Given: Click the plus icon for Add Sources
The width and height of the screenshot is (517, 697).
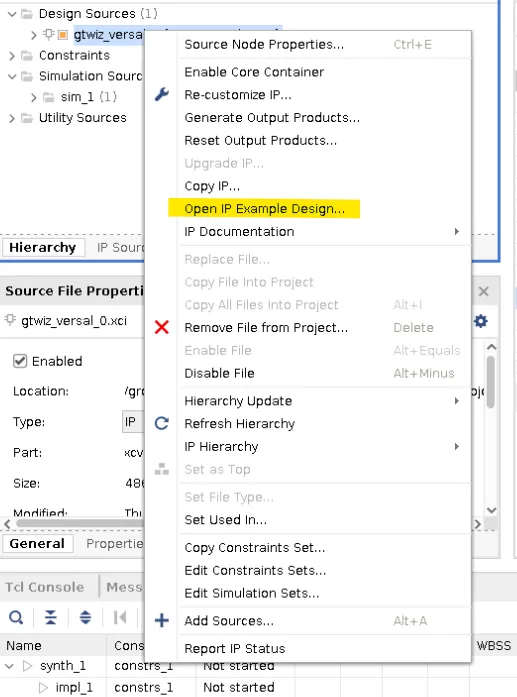Looking at the screenshot, I should point(161,620).
